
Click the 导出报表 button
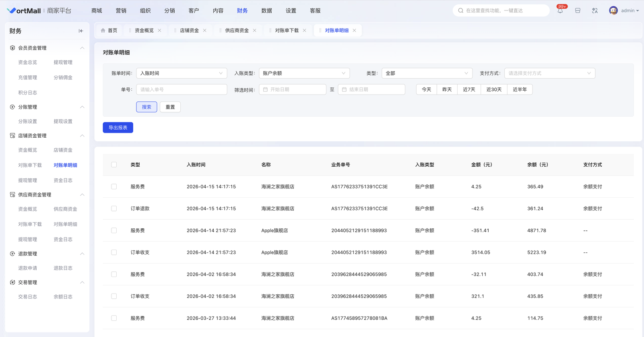(x=118, y=128)
